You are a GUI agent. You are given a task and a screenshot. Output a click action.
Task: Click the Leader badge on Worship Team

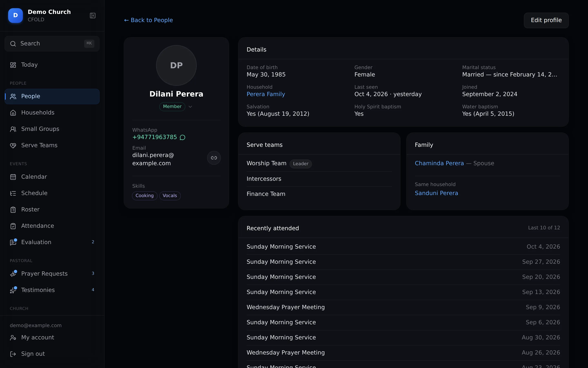point(301,164)
